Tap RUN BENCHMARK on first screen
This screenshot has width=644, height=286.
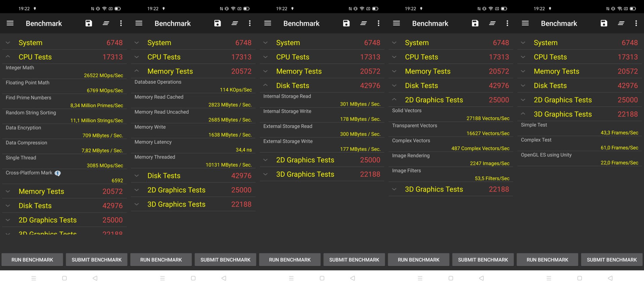coord(32,260)
